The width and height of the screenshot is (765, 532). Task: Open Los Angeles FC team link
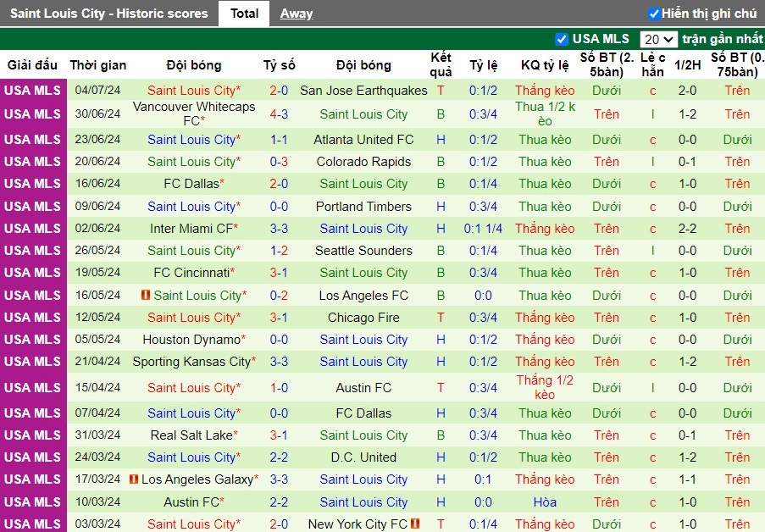[363, 296]
